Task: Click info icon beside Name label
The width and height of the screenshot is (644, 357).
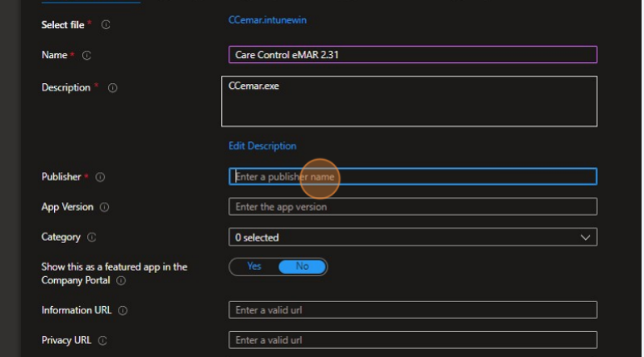Action: [x=86, y=55]
